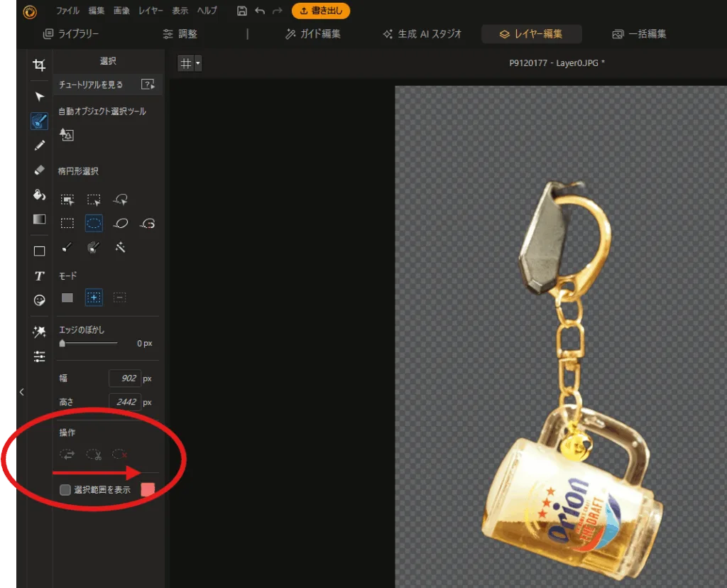Click the selection overlay pink color swatch
The image size is (727, 588).
click(148, 489)
